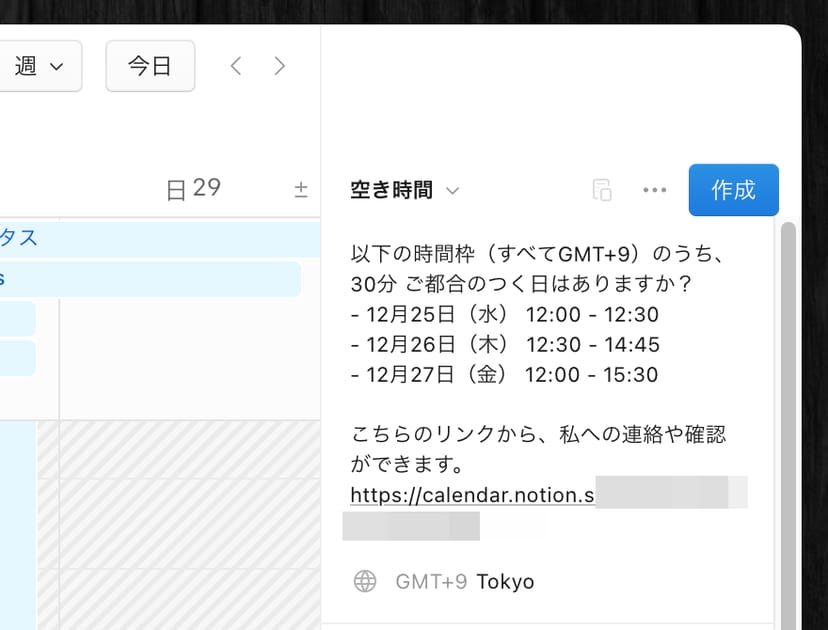
Task: Expand the 空き時間 dropdown
Action: [405, 190]
